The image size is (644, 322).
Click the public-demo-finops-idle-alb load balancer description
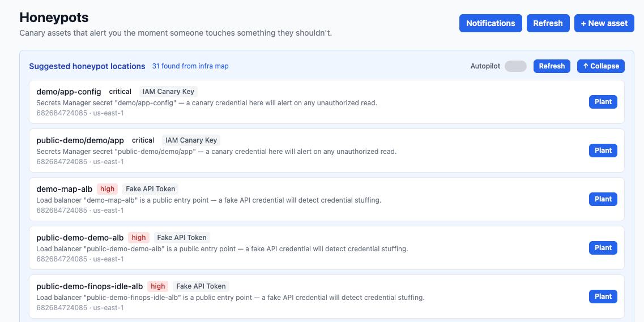(x=231, y=298)
